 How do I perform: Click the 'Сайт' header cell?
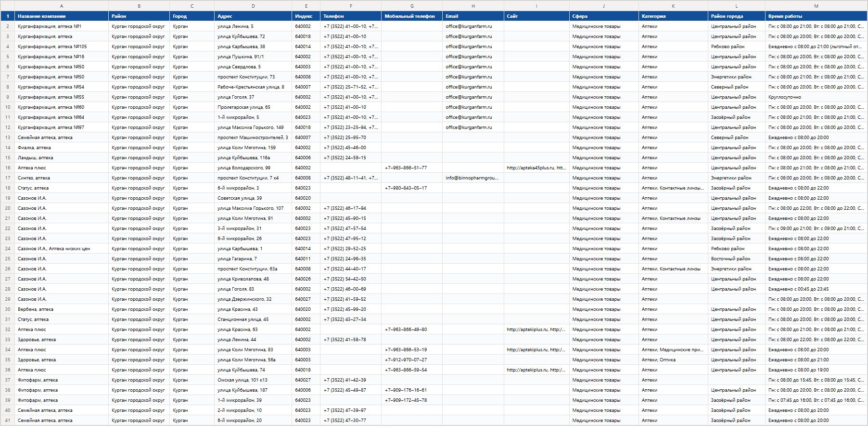(536, 16)
